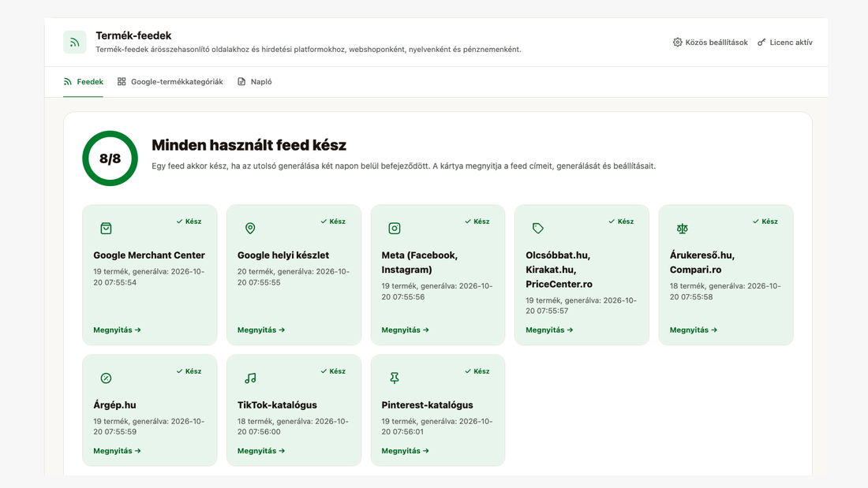Click the Meta (Facebook, Instagram) title
Viewport: 868px width, 488px height.
coord(420,263)
